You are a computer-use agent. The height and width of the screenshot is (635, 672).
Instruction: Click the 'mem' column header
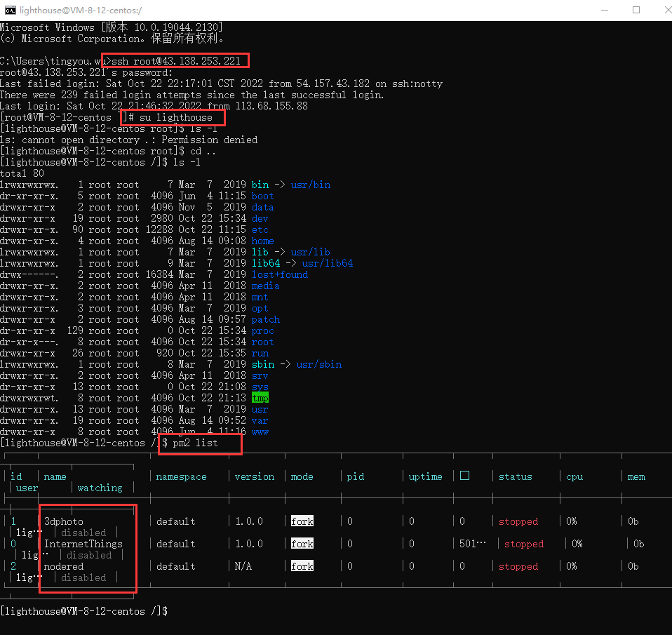click(636, 477)
